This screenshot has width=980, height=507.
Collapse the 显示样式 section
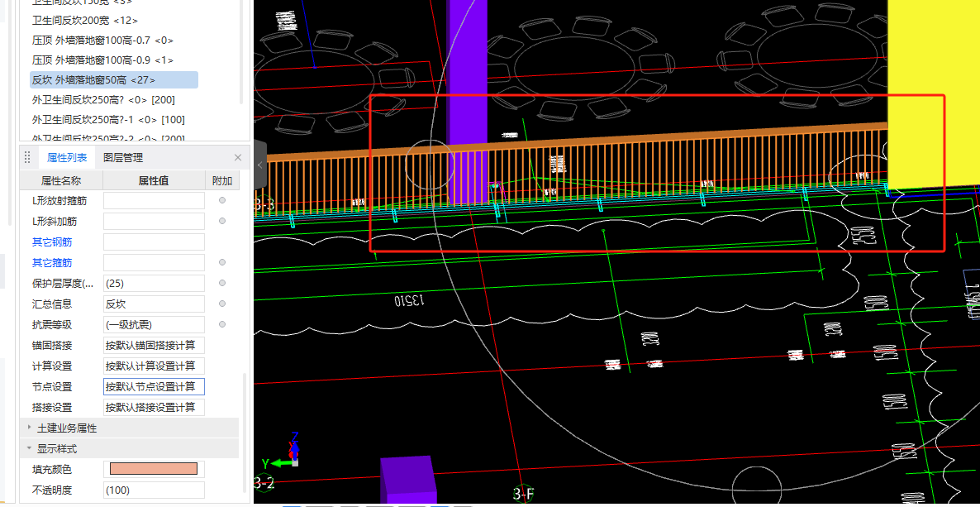click(x=30, y=449)
